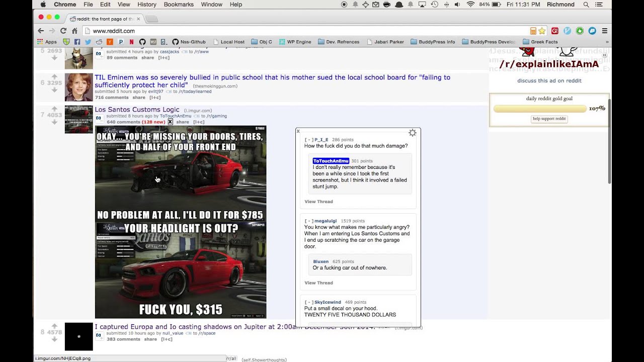The height and width of the screenshot is (362, 644).
Task: Downvote the TIL Eminem post
Action: [54, 90]
